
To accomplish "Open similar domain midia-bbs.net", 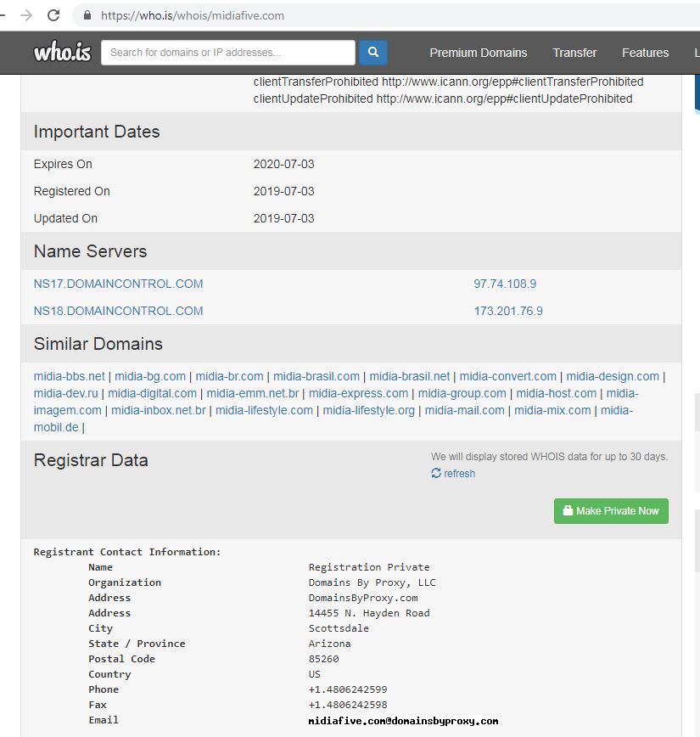I will (x=69, y=376).
